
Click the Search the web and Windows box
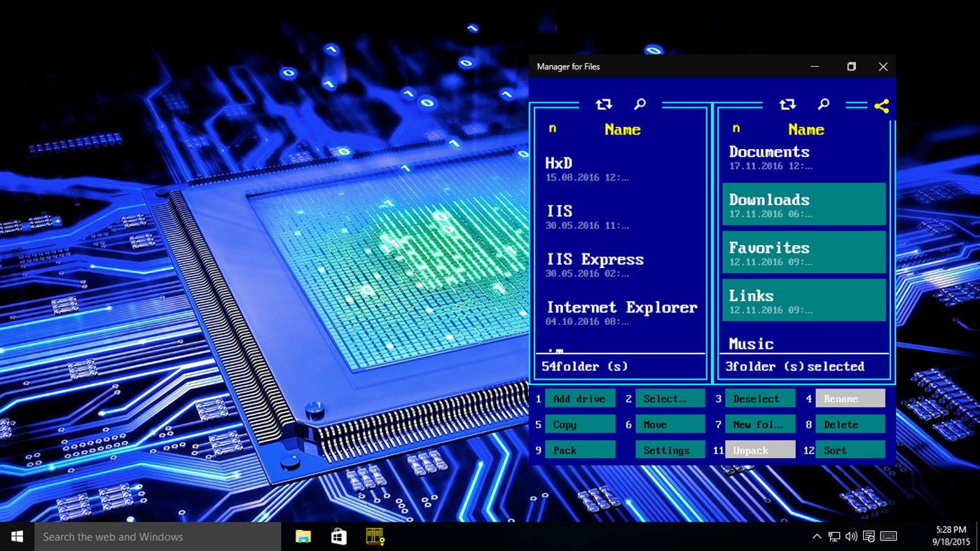(158, 536)
